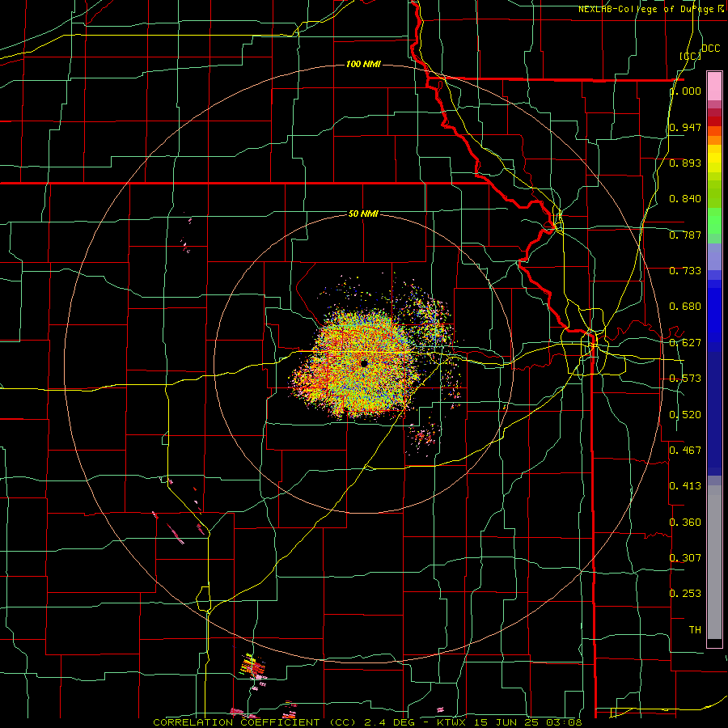
Task: Click CORRELATION COEFFICIENT (CC) caption text
Action: coord(255,722)
